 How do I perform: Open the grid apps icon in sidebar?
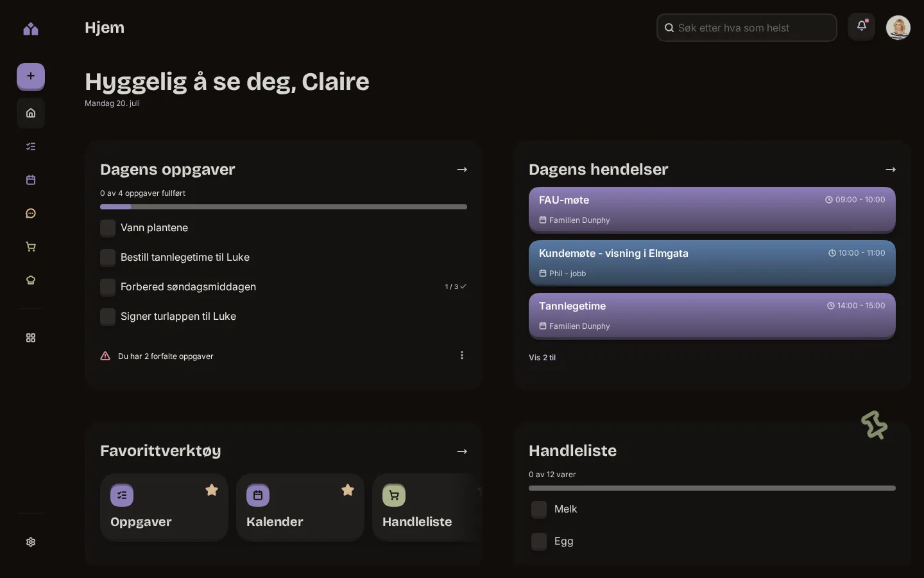(31, 338)
